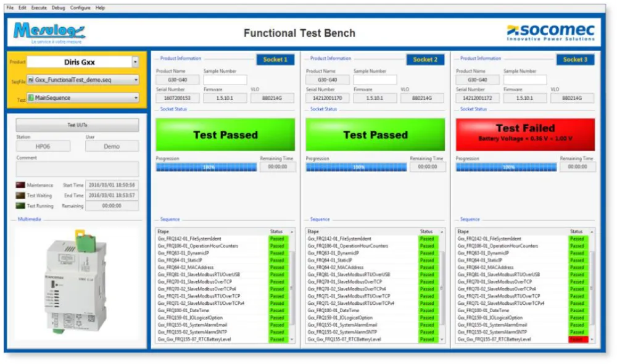Click the red Failed status in Socket 3
This screenshot has width=617, height=364.
click(x=578, y=339)
